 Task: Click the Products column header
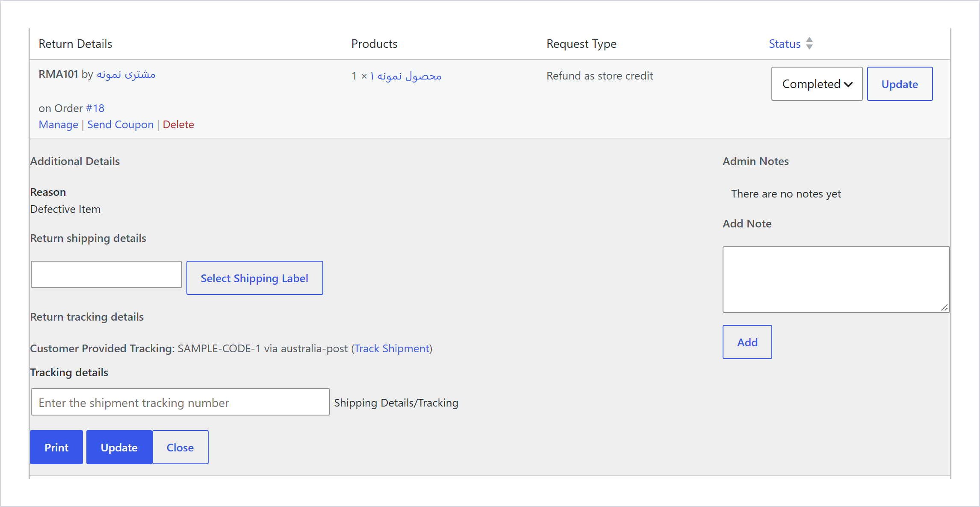tap(374, 44)
